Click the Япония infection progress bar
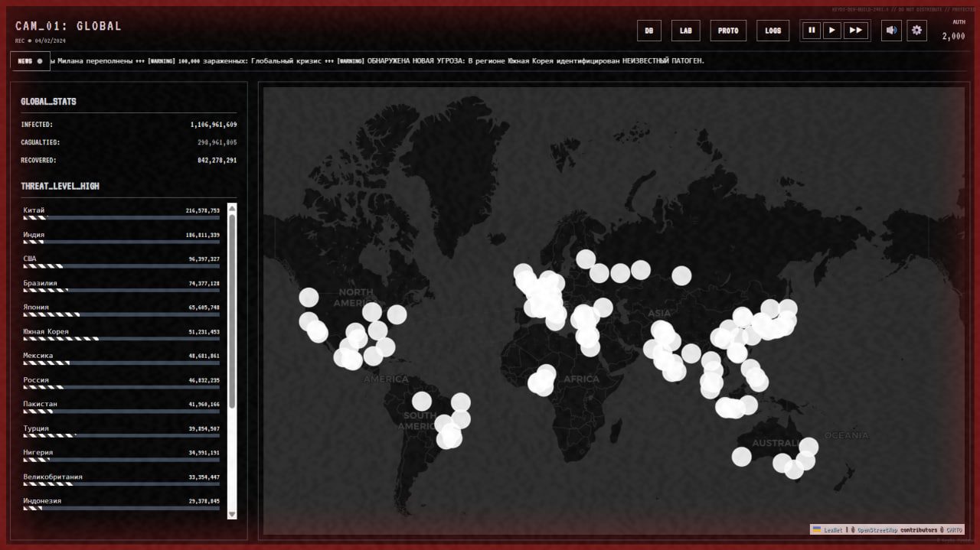Viewport: 980px width, 550px height. pos(122,314)
